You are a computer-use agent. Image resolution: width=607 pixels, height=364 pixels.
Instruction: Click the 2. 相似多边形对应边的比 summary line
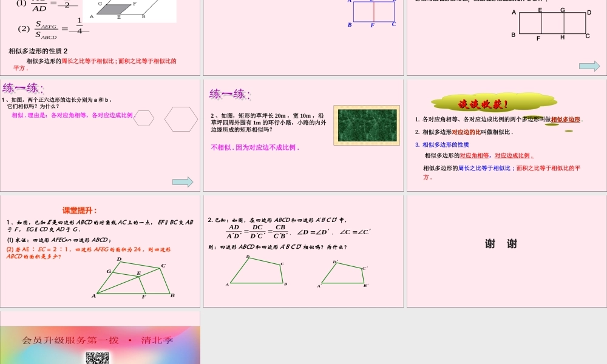(x=464, y=132)
